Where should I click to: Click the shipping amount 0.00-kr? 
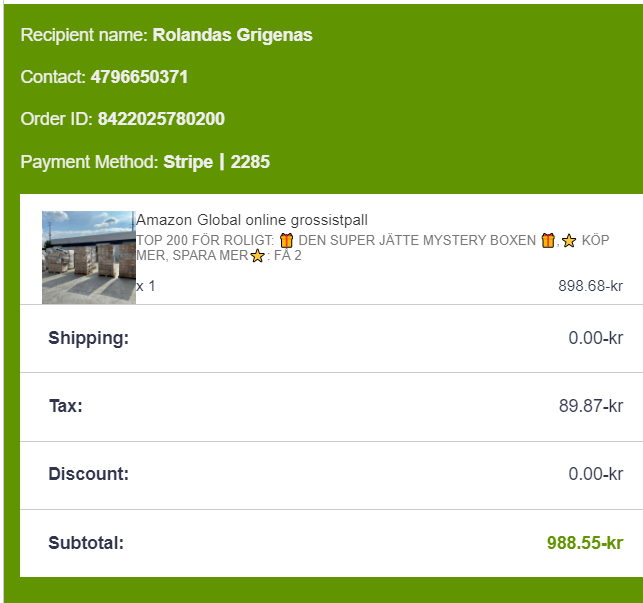click(595, 338)
